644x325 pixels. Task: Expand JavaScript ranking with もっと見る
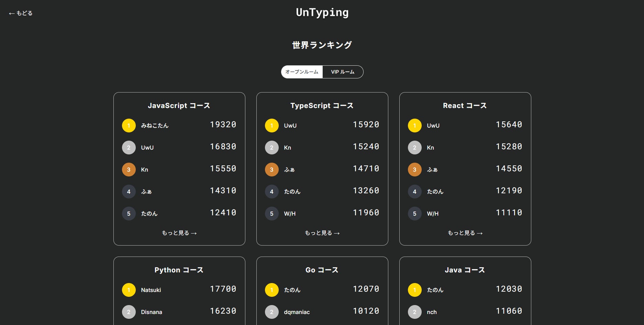point(179,233)
